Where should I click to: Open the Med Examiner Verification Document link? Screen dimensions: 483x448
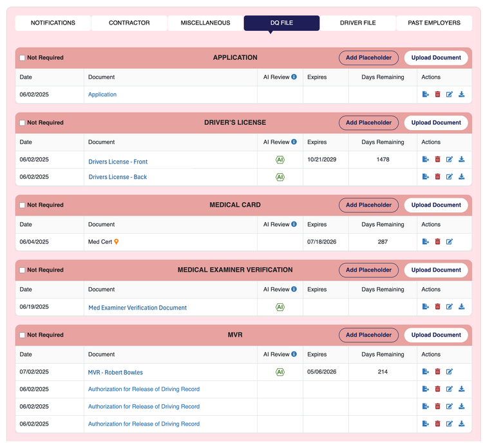coord(137,308)
